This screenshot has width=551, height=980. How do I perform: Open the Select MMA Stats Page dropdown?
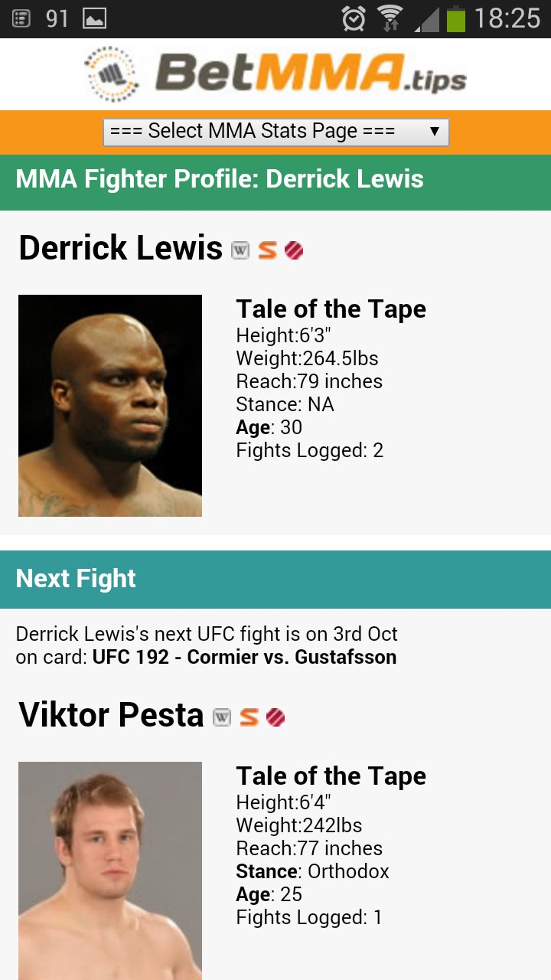click(x=275, y=131)
